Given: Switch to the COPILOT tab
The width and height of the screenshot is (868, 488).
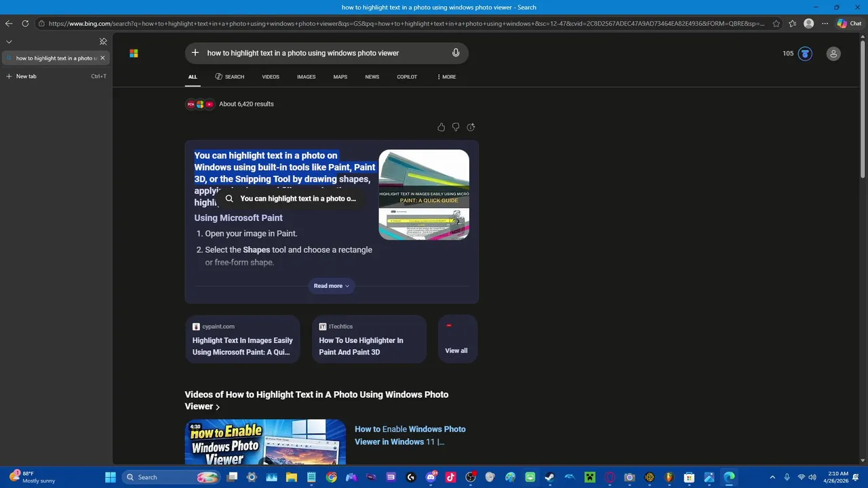Looking at the screenshot, I should point(407,77).
